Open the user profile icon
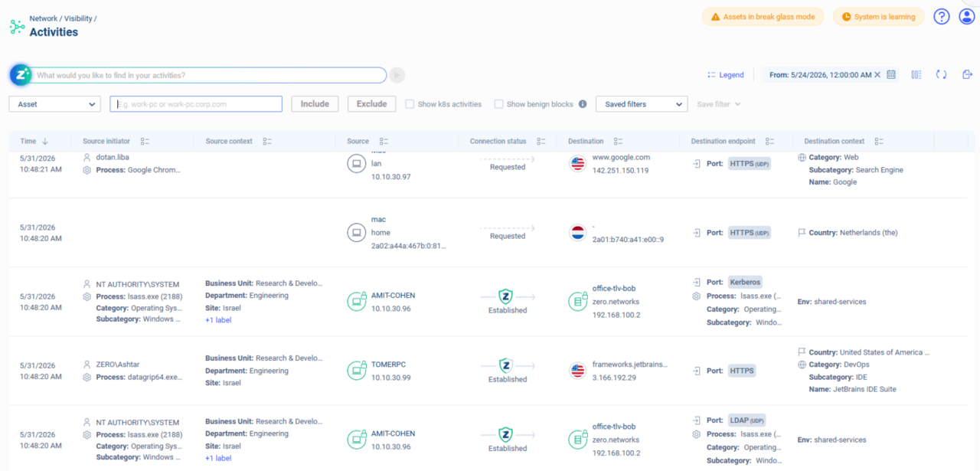The height and width of the screenshot is (471, 980). (x=967, y=16)
